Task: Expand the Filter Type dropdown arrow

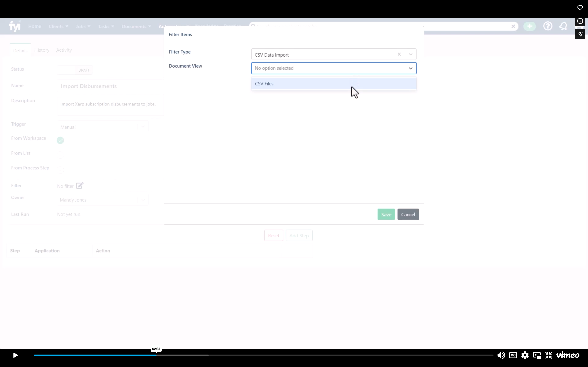Action: [x=411, y=54]
